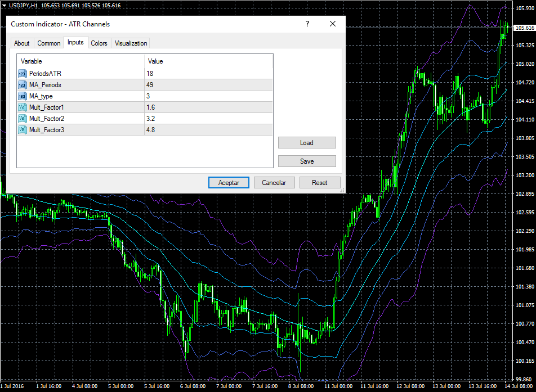This screenshot has width=536, height=392.
Task: Dismiss the dialog using Cancelar
Action: coord(274,182)
